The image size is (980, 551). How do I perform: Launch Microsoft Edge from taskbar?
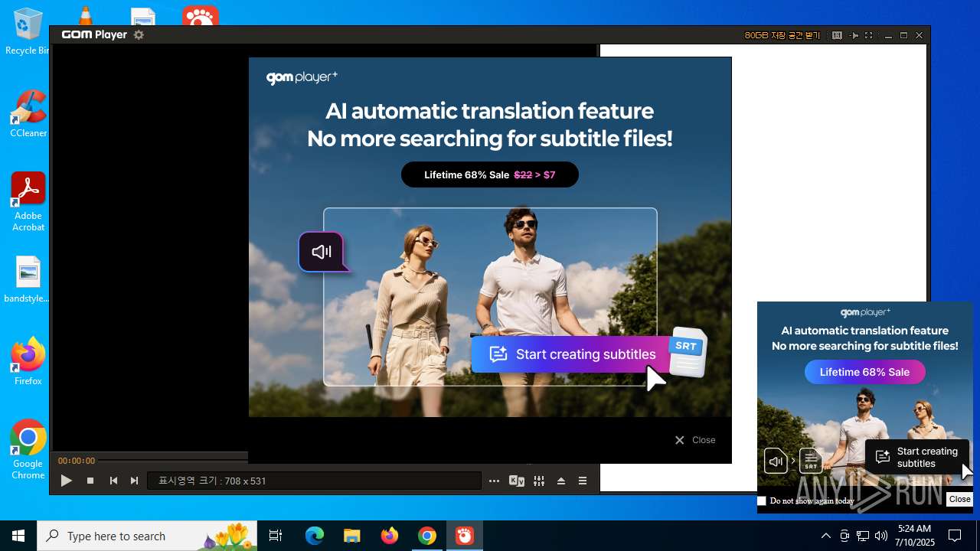tap(315, 536)
